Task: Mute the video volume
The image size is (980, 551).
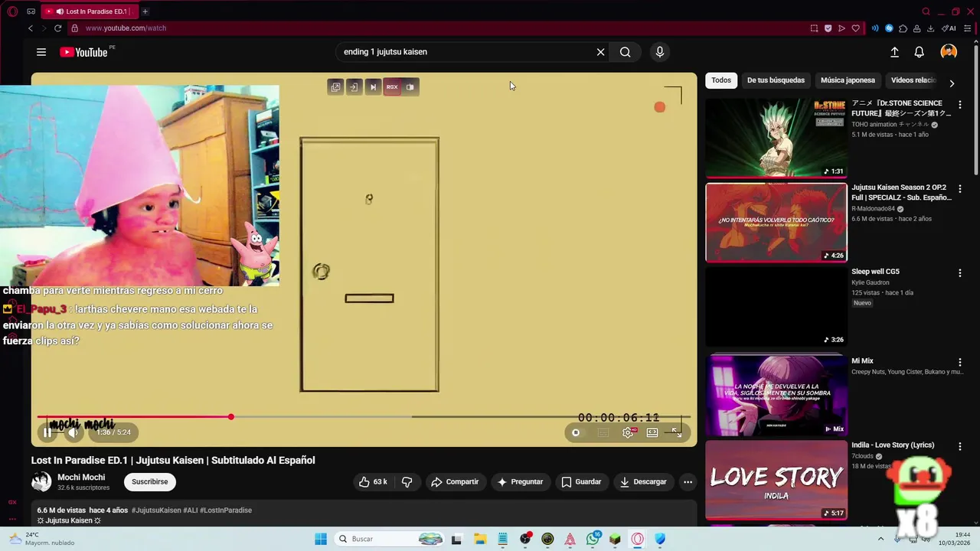Action: [73, 432]
